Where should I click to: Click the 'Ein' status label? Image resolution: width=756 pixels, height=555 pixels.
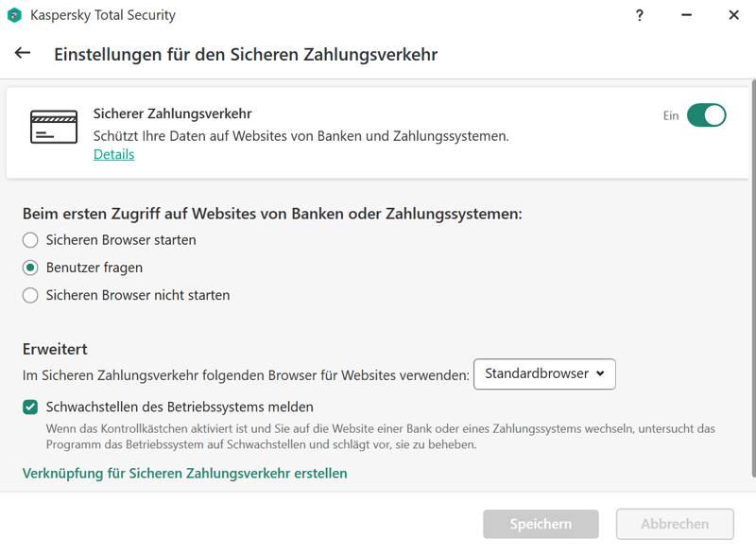click(671, 115)
